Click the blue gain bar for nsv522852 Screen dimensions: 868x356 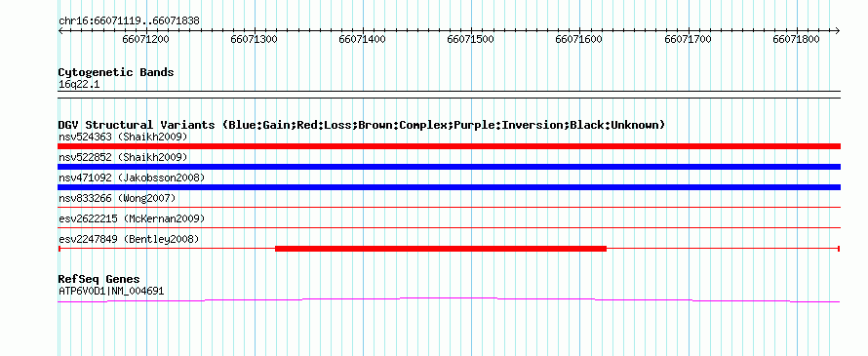tap(449, 167)
